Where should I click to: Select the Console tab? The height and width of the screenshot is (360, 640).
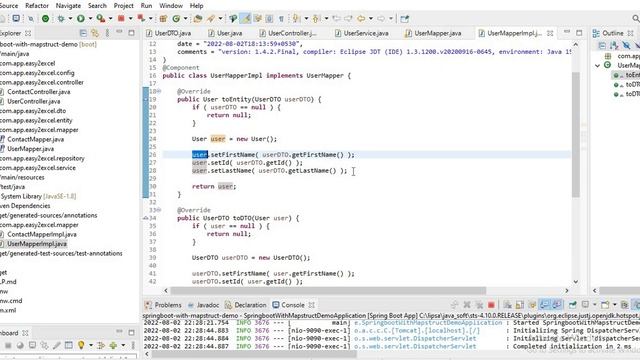(x=289, y=305)
